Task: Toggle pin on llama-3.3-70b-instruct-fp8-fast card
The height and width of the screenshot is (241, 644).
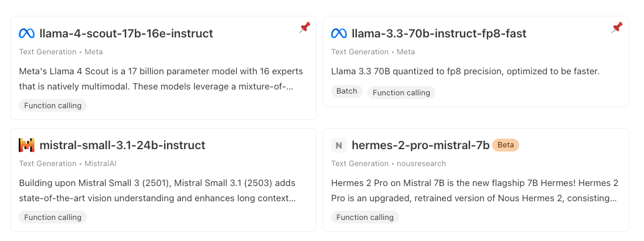Action: coord(616,27)
